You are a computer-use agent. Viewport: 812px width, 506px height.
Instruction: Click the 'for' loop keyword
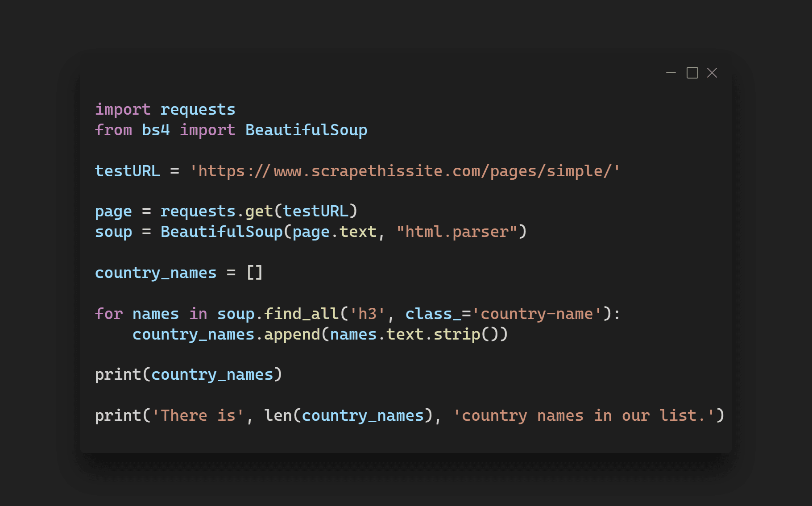[x=108, y=314]
